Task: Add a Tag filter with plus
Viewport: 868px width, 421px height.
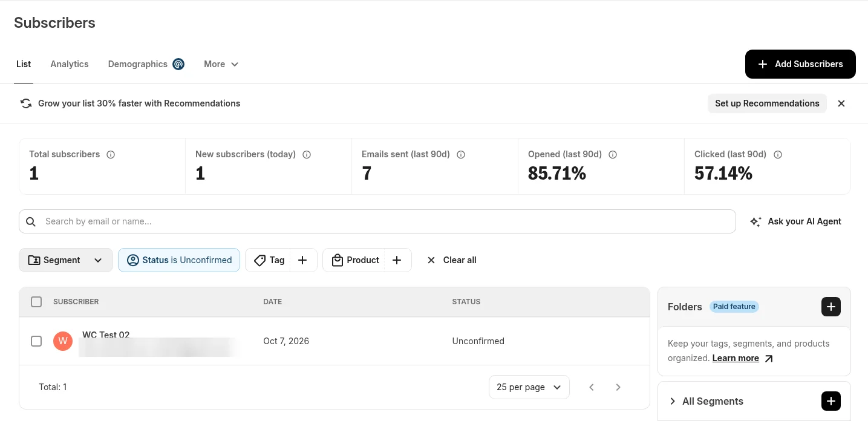Action: click(x=303, y=260)
